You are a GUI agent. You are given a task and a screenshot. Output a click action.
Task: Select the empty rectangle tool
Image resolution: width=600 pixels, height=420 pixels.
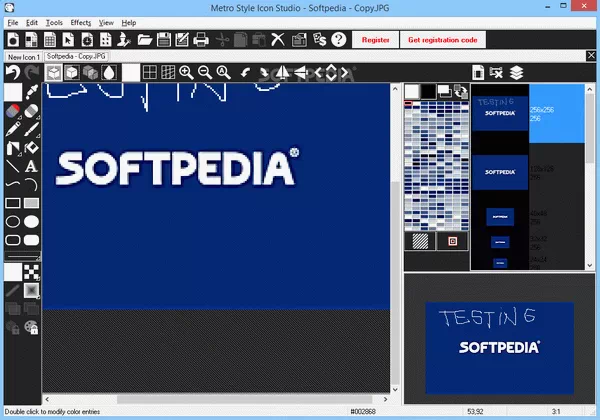(13, 203)
